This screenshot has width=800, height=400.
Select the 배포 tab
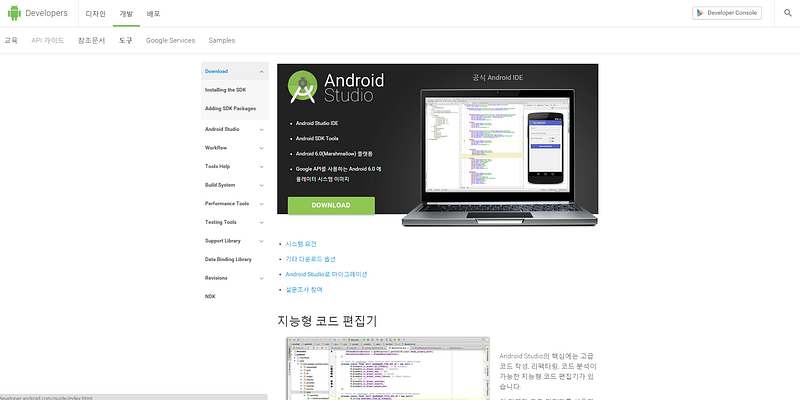(x=153, y=14)
